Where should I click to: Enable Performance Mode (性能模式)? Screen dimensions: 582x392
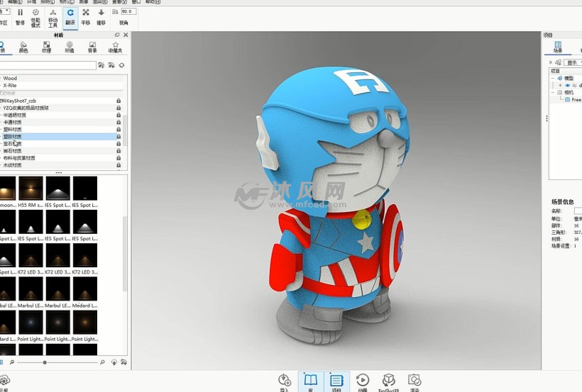coord(35,16)
